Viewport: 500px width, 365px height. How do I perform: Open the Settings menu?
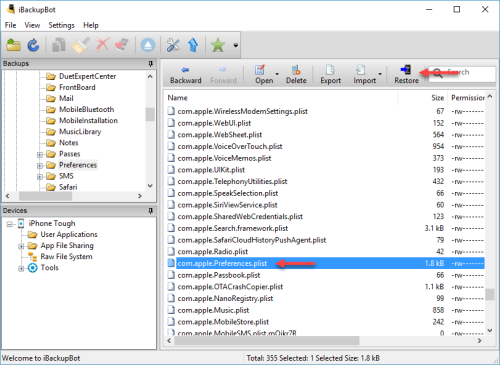[61, 25]
